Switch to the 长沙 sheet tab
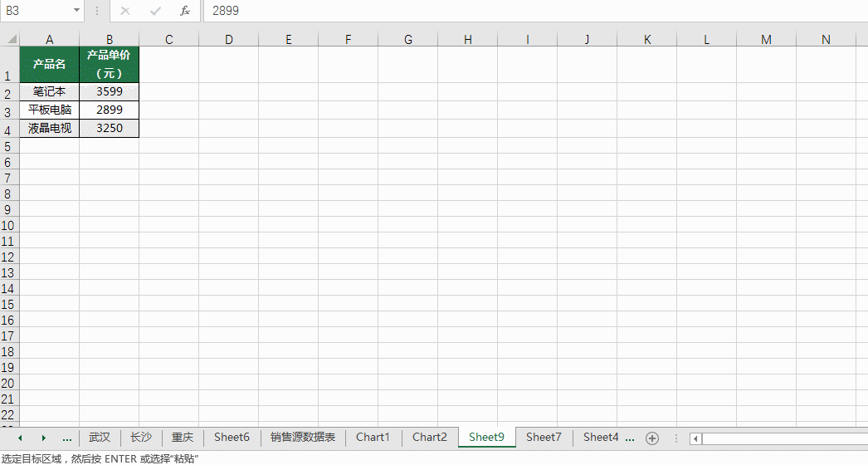 coord(141,438)
